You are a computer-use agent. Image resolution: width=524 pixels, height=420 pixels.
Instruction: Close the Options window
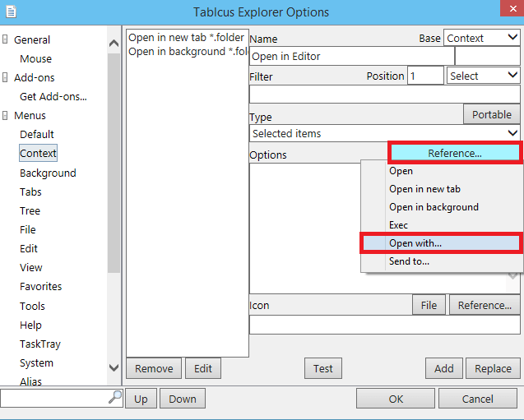[x=513, y=8]
